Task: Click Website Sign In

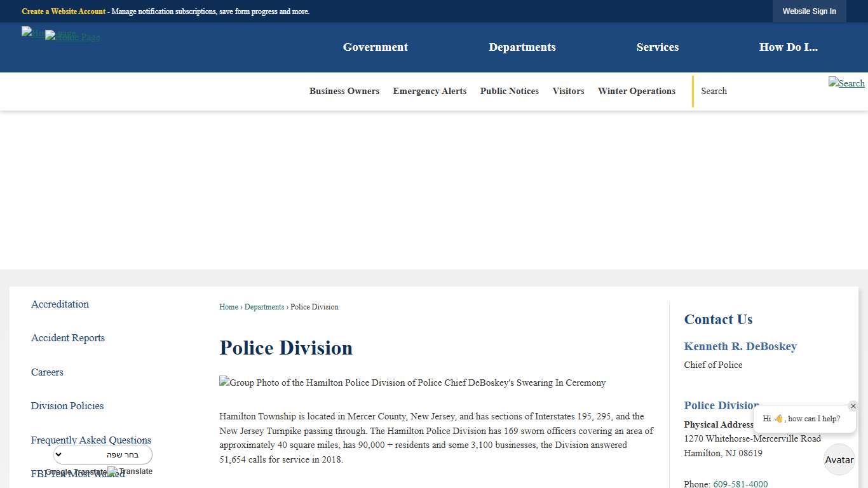Action: coord(809,11)
